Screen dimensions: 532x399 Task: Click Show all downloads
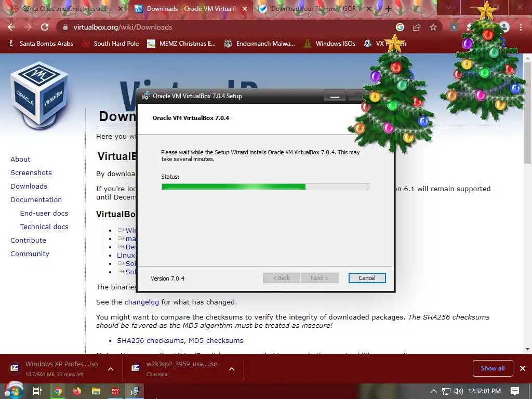pyautogui.click(x=493, y=368)
